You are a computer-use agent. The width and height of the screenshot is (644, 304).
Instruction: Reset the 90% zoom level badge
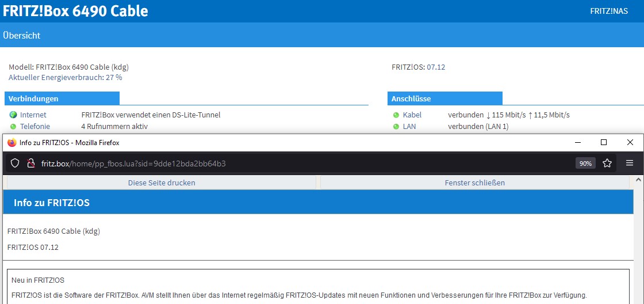point(585,164)
